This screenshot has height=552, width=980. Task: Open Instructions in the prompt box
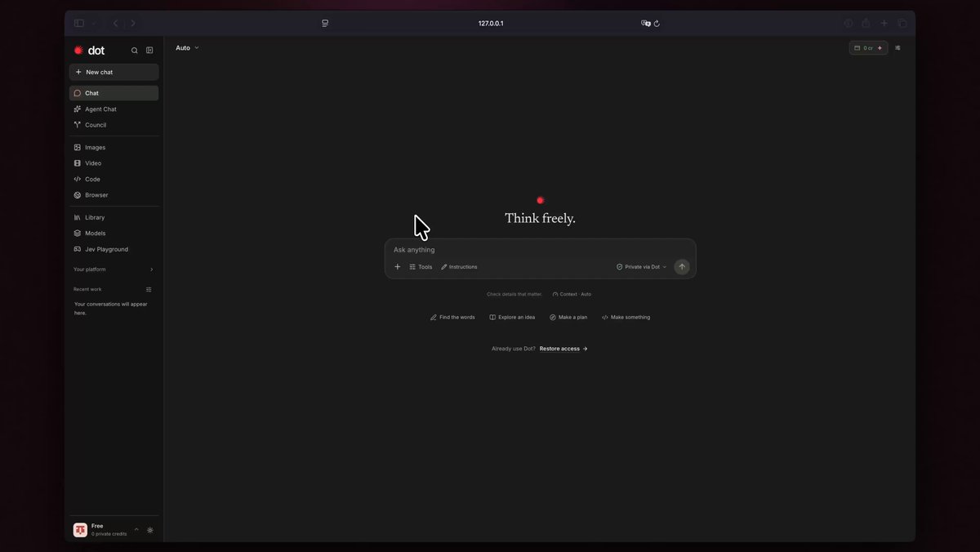[459, 267]
